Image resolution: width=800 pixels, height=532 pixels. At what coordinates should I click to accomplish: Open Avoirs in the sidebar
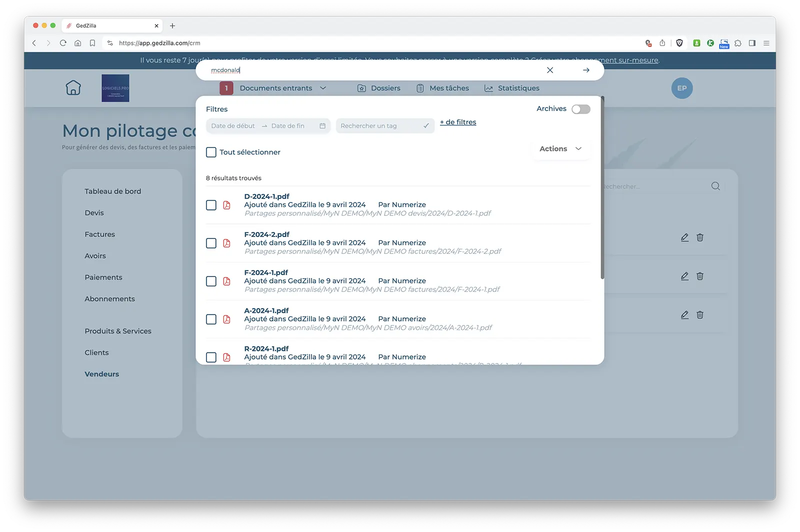[x=95, y=255]
